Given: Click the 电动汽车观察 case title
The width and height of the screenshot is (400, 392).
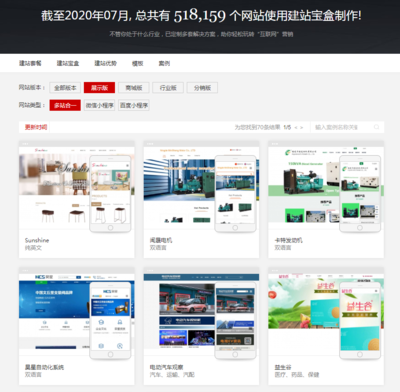Looking at the screenshot, I should point(166,367).
